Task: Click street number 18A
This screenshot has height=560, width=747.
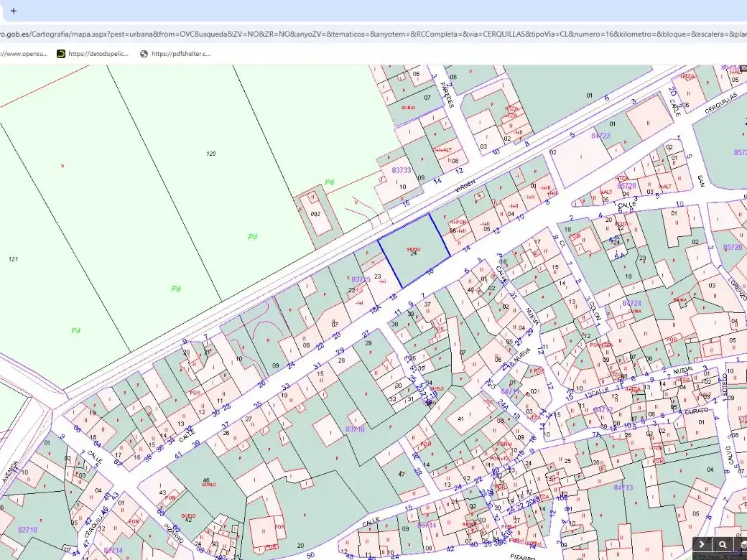Action: coord(376,310)
